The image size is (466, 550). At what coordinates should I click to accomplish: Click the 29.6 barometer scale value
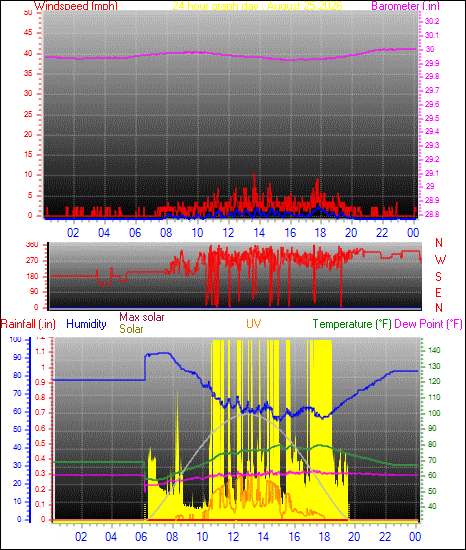click(x=432, y=105)
